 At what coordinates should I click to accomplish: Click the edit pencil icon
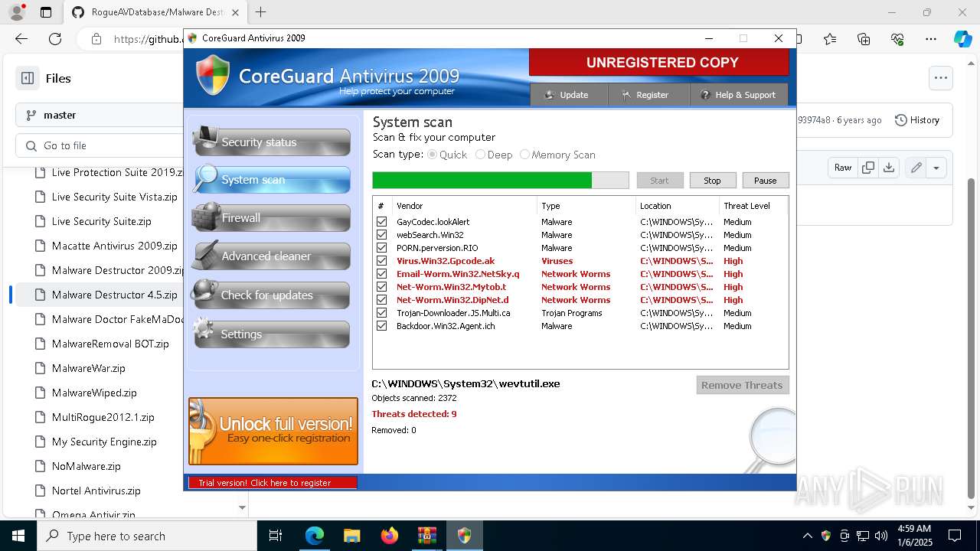pos(916,168)
